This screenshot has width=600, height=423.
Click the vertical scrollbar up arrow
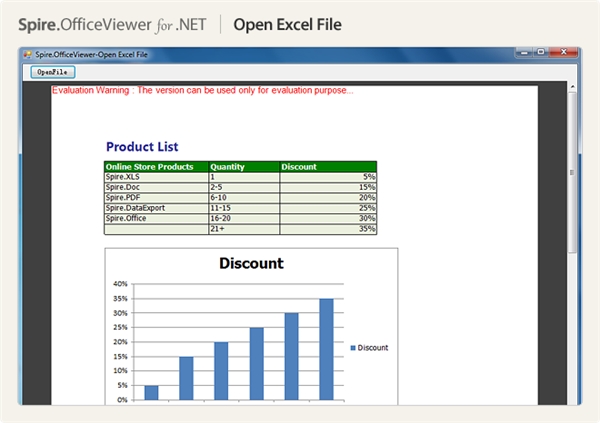pos(572,87)
